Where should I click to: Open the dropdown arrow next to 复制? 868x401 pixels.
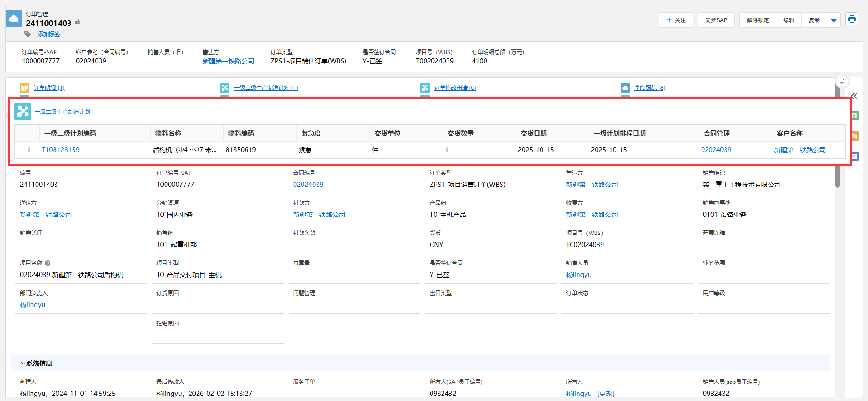pyautogui.click(x=833, y=20)
